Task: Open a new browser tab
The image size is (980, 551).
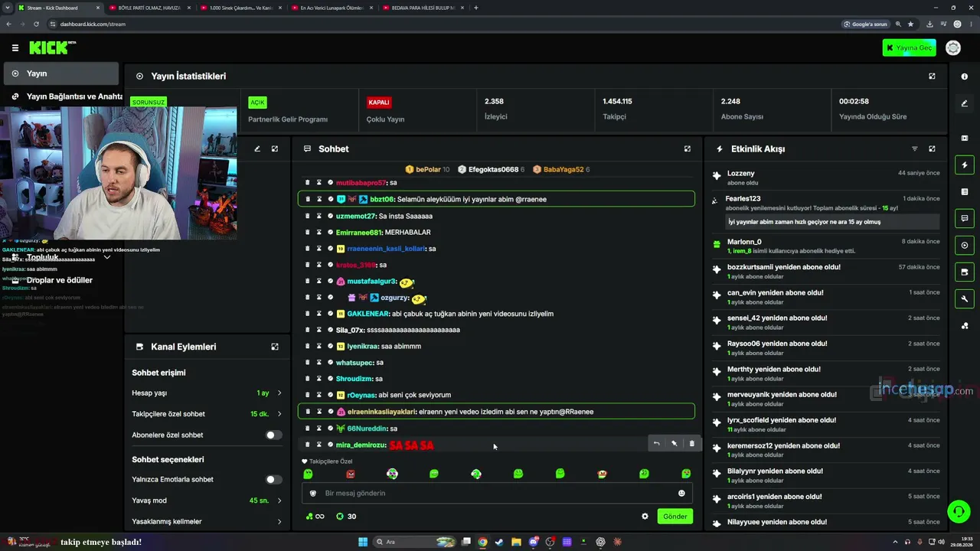Action: pos(476,8)
